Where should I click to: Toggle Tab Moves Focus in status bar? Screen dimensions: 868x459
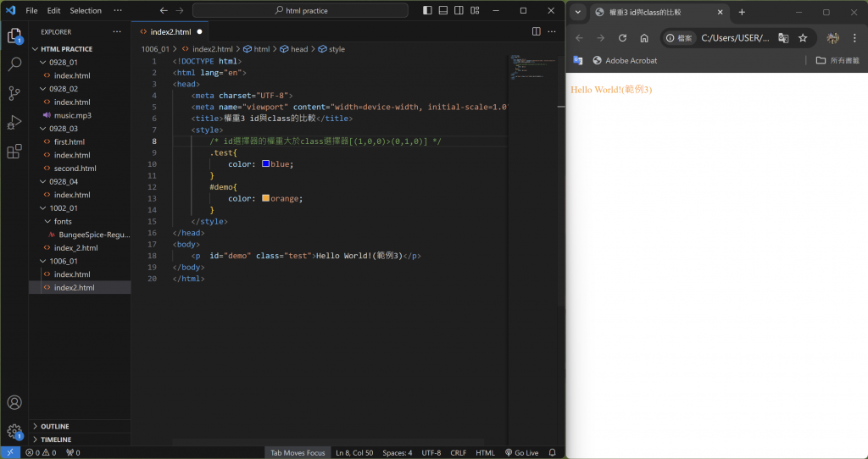click(298, 453)
